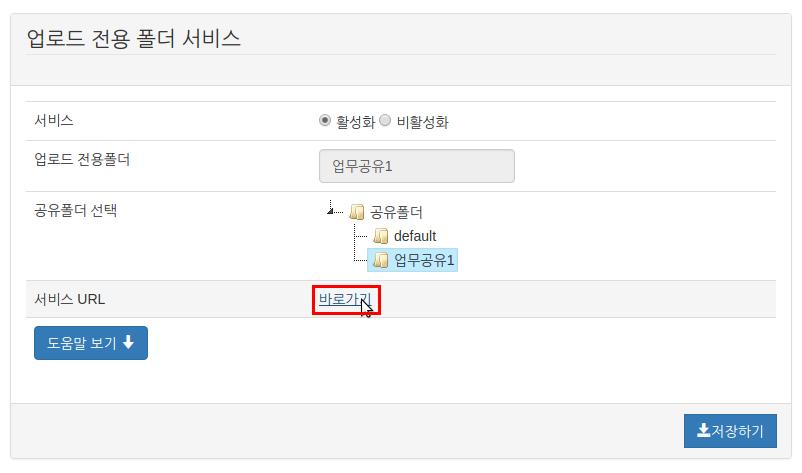Select the 업무공유1 tree node label
802x473 pixels.
click(424, 260)
